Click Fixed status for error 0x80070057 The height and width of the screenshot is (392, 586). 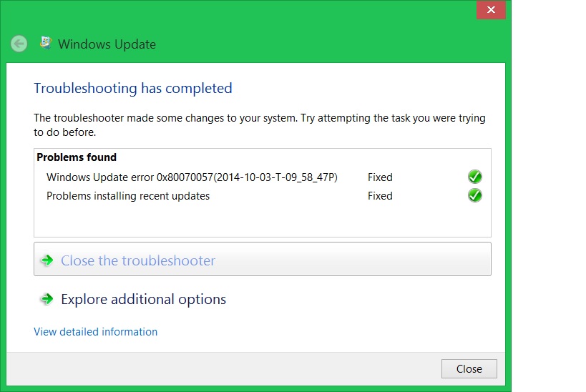[380, 177]
